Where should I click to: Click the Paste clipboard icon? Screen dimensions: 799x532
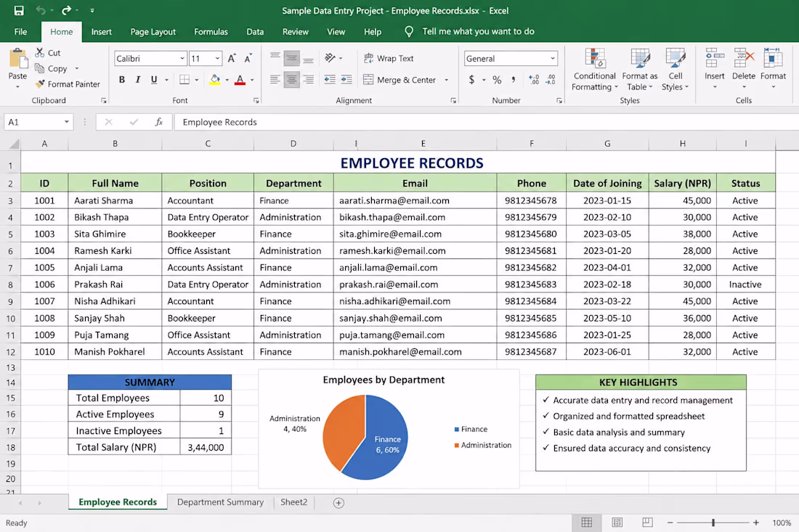pyautogui.click(x=18, y=59)
